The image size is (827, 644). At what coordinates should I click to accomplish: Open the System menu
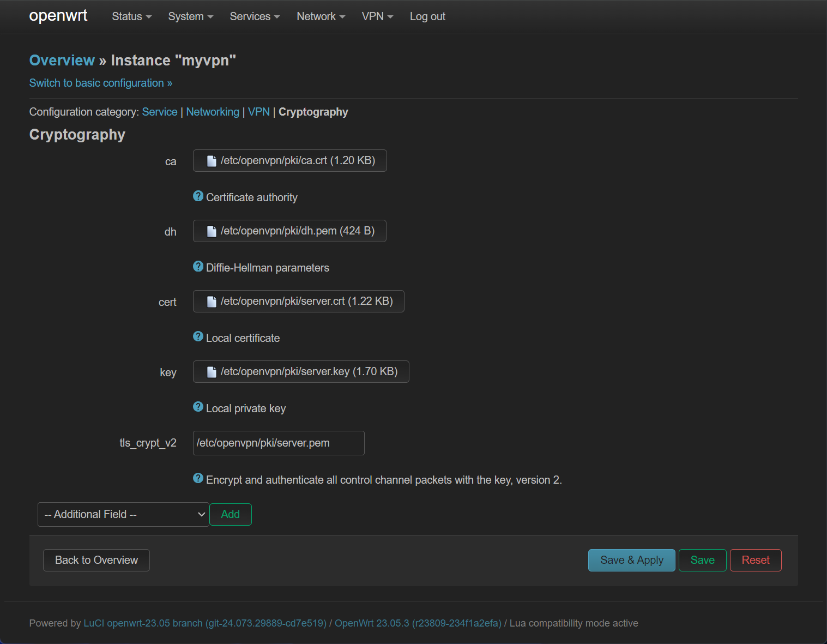[x=190, y=16]
